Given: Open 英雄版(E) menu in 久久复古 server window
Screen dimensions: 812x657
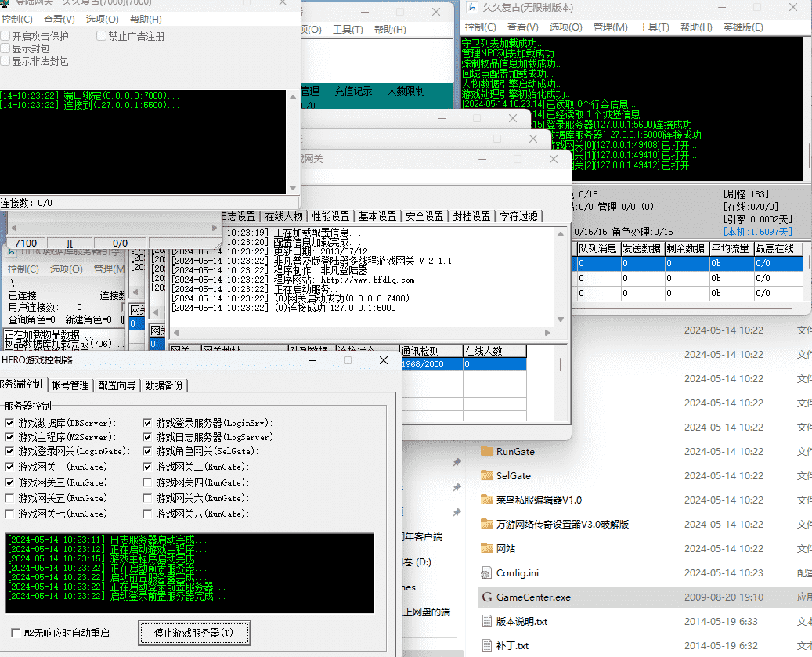Looking at the screenshot, I should click(743, 27).
